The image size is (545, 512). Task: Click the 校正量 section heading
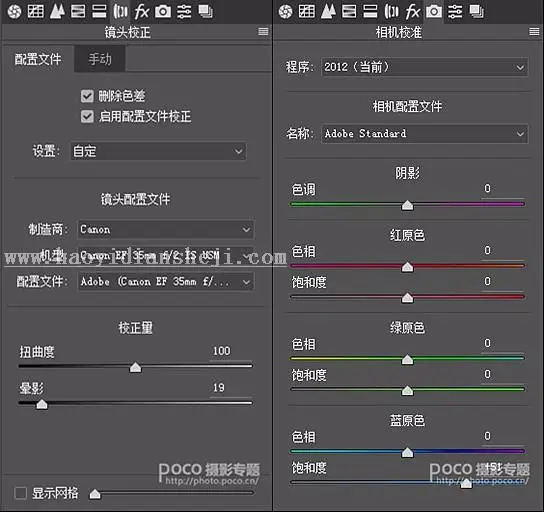(136, 328)
